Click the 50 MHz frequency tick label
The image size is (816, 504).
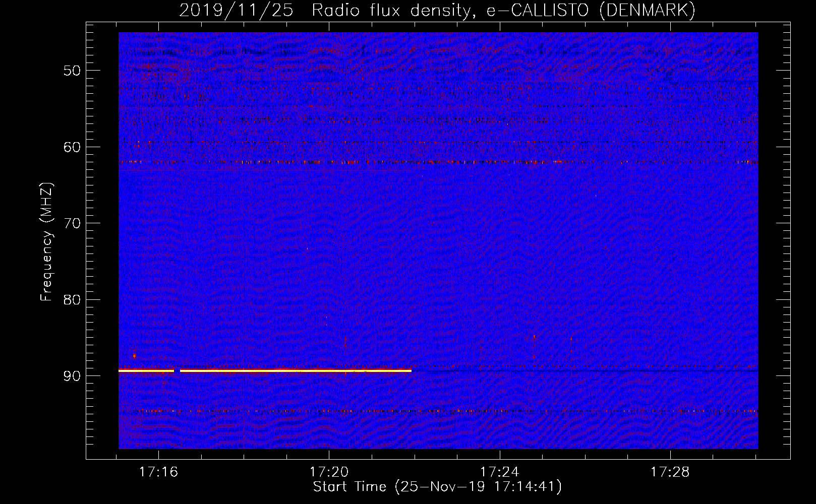72,71
